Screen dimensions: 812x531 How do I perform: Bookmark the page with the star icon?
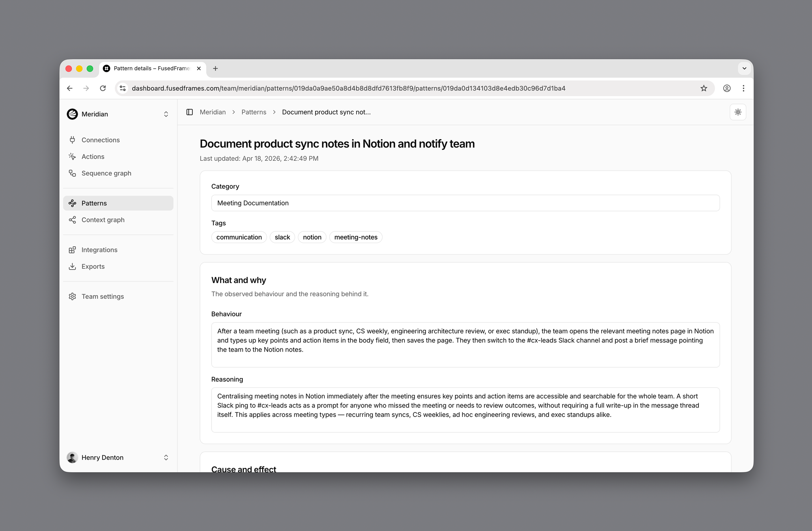click(x=704, y=88)
